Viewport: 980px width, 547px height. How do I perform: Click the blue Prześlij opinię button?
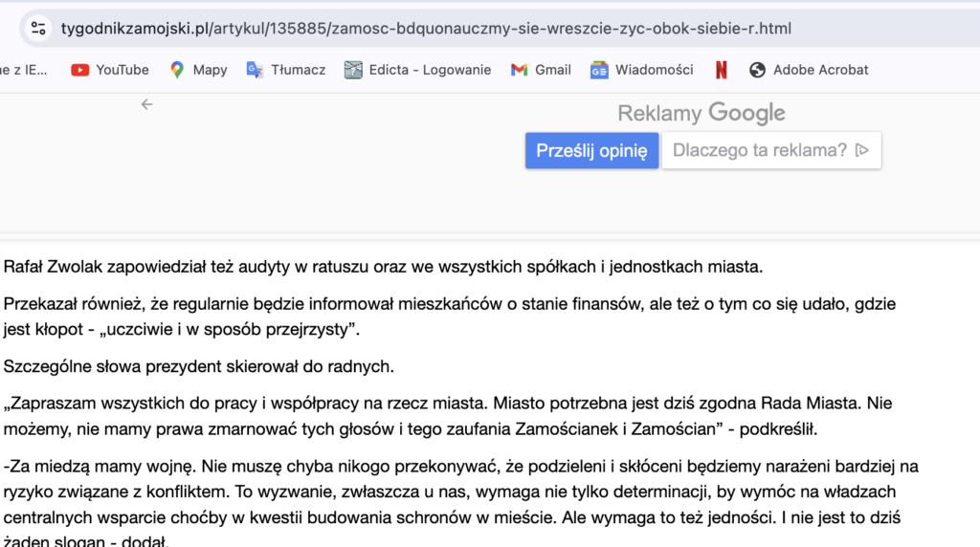point(591,150)
